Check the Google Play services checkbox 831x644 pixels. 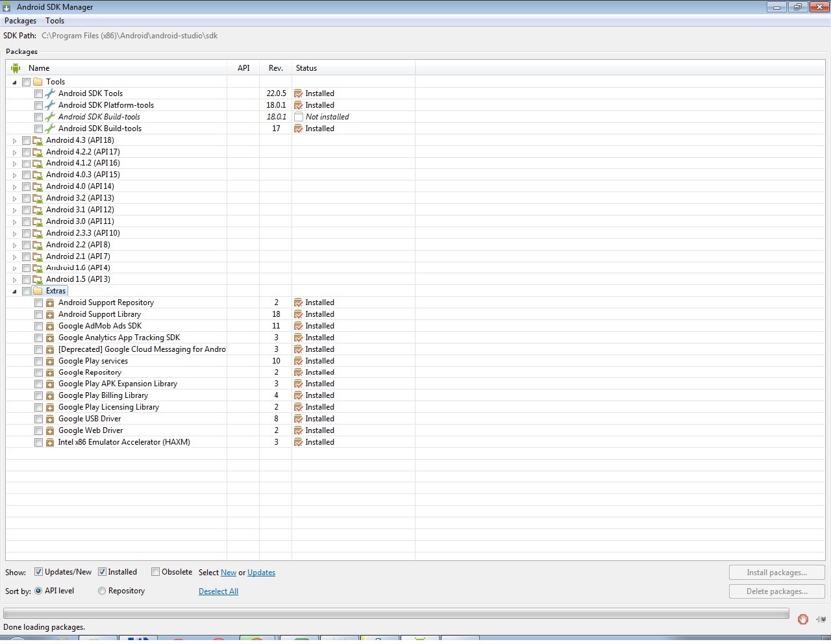tap(38, 362)
